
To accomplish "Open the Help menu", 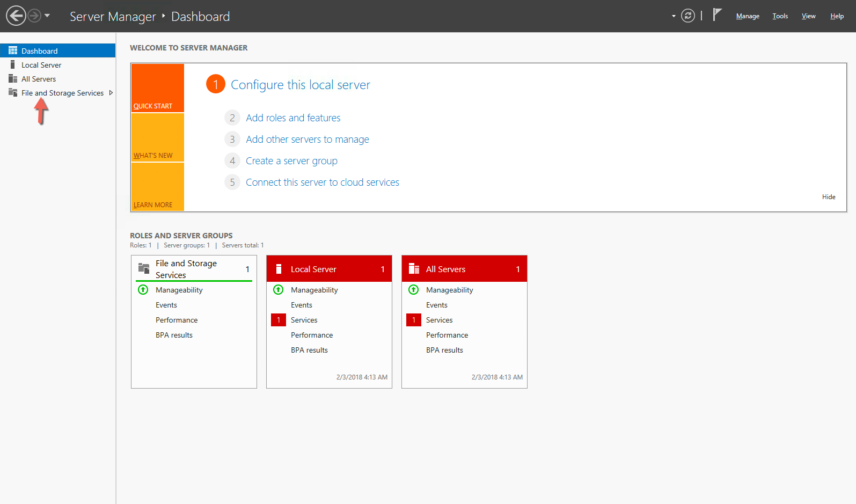I will pos(837,16).
